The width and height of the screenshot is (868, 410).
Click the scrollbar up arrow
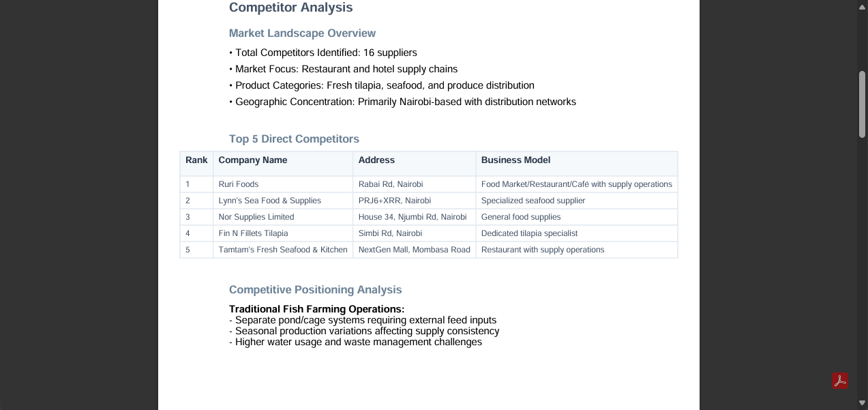pyautogui.click(x=863, y=6)
